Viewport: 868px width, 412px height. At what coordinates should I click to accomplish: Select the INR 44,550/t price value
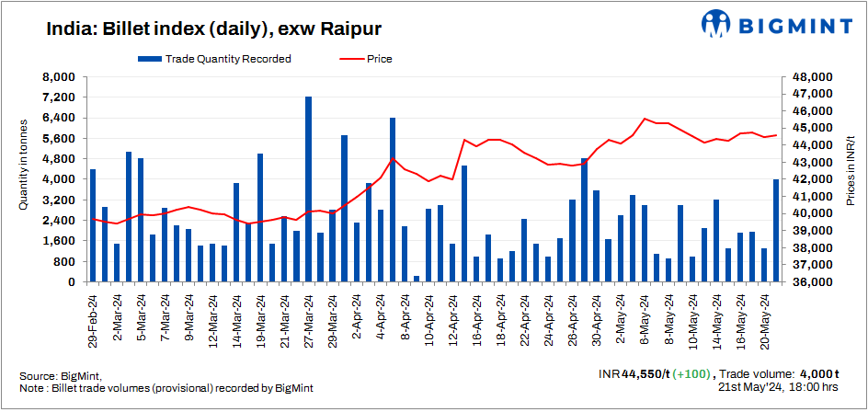(634, 374)
